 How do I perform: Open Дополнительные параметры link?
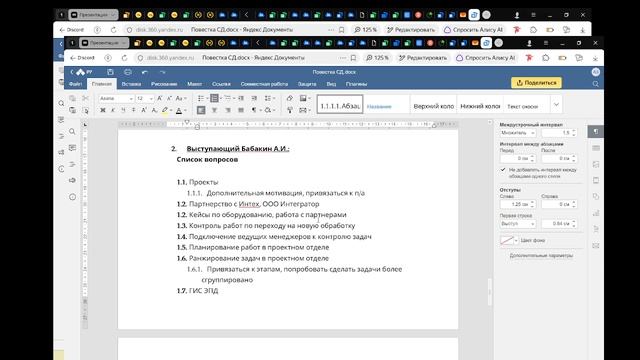[x=541, y=256]
